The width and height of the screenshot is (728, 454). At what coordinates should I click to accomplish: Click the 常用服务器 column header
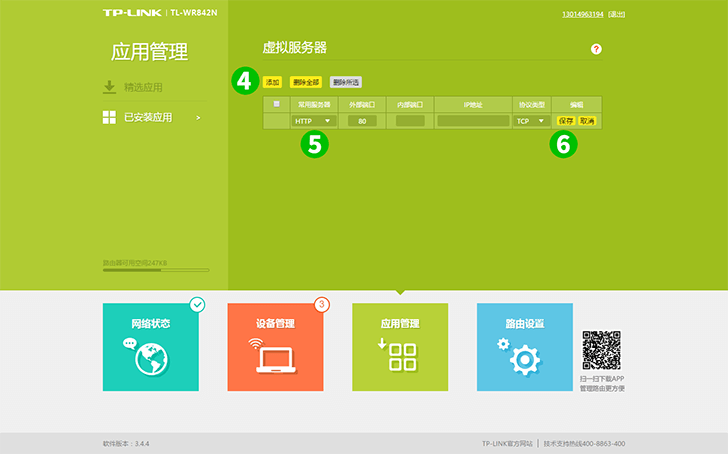[314, 105]
